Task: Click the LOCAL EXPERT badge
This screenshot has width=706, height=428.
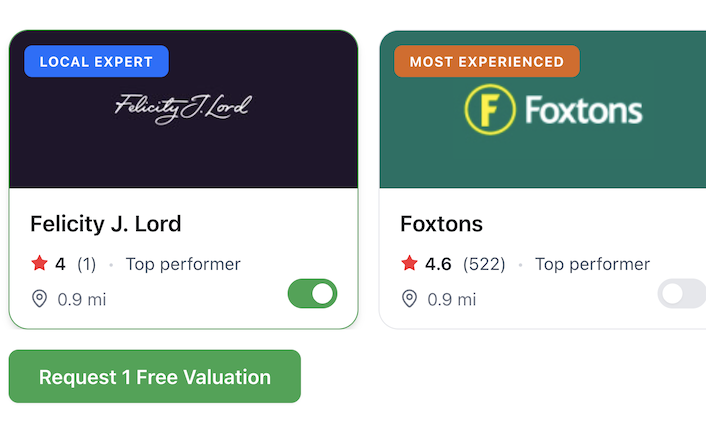Action: [x=96, y=62]
